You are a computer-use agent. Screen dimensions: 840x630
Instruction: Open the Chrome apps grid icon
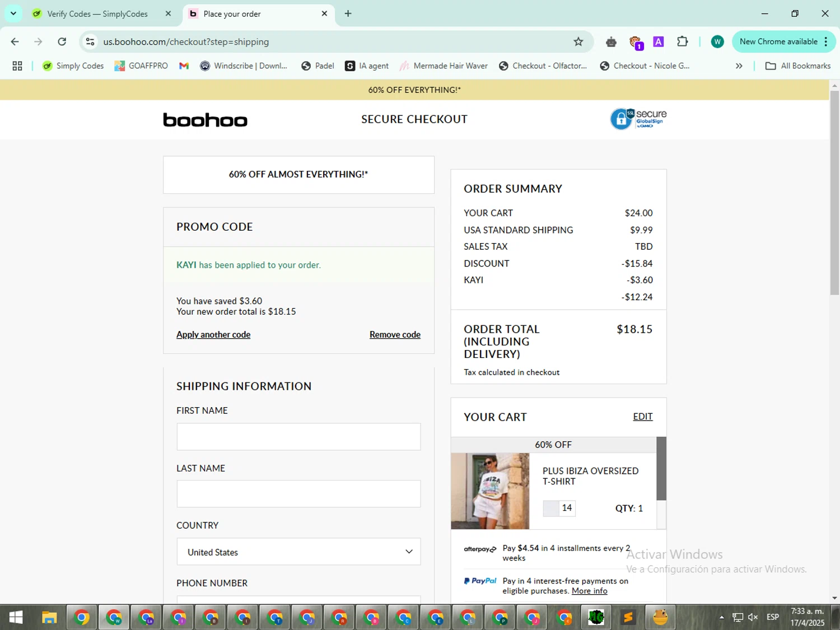pyautogui.click(x=17, y=66)
